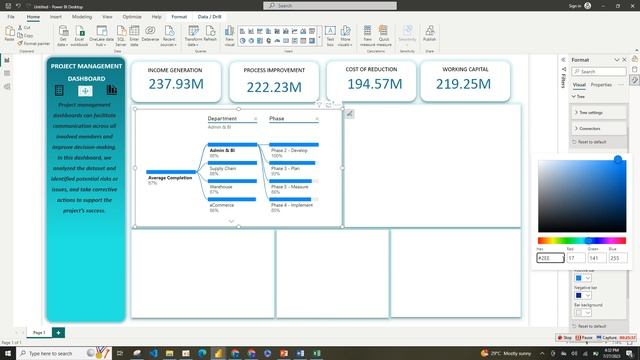Screen dimensions: 640x360
Task: Expand more levels arrow below the tree
Action: tap(231, 221)
